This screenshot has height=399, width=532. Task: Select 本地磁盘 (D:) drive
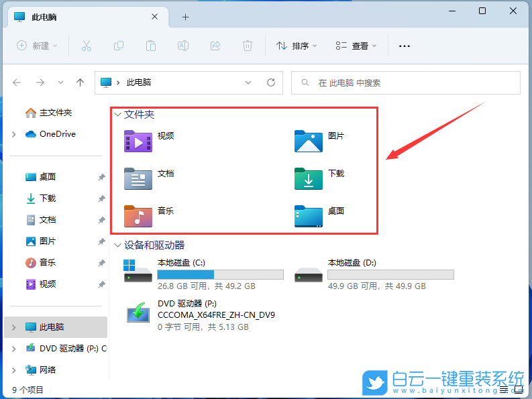click(374, 274)
